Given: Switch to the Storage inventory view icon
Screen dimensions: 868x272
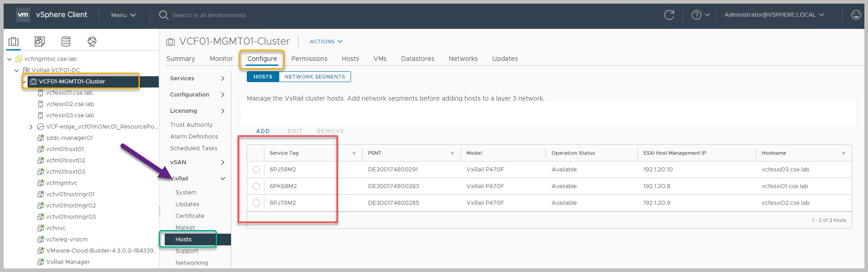Looking at the screenshot, I should (x=66, y=41).
